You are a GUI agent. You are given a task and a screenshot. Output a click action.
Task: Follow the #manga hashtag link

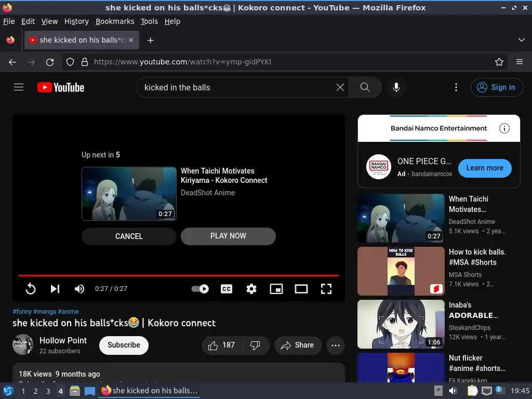[45, 312]
